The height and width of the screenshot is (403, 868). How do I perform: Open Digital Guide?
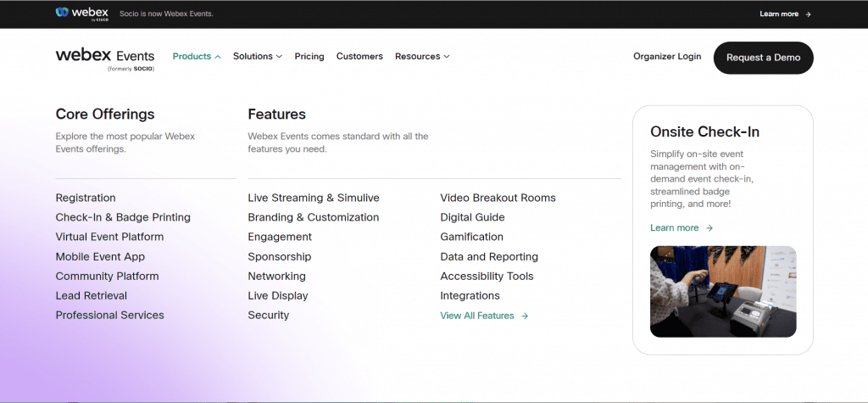[x=472, y=217]
